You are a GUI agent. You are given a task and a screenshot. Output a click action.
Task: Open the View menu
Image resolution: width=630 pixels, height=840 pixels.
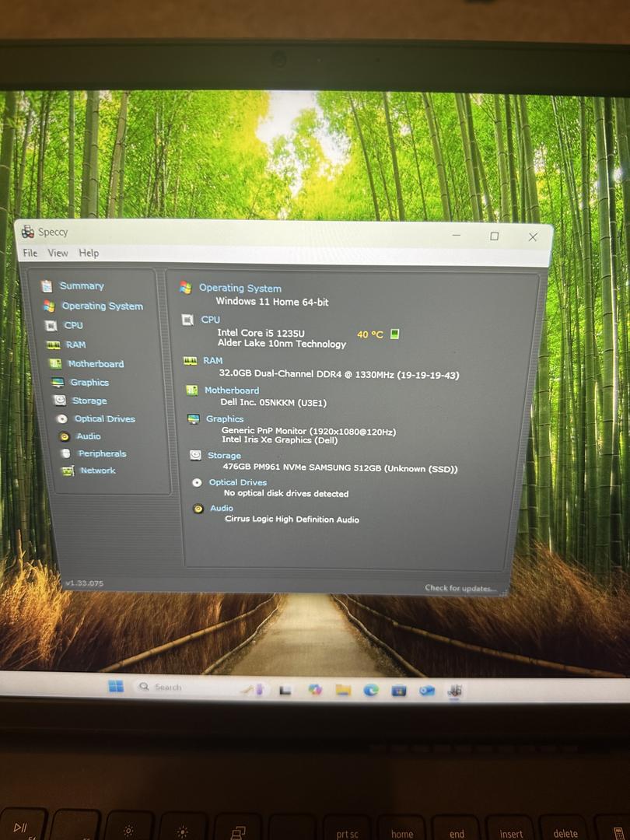tap(58, 253)
